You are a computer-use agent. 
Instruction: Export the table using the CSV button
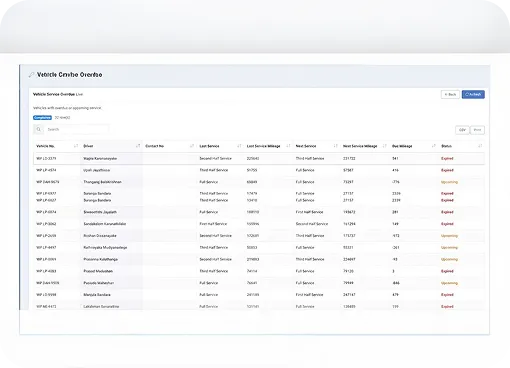462,130
